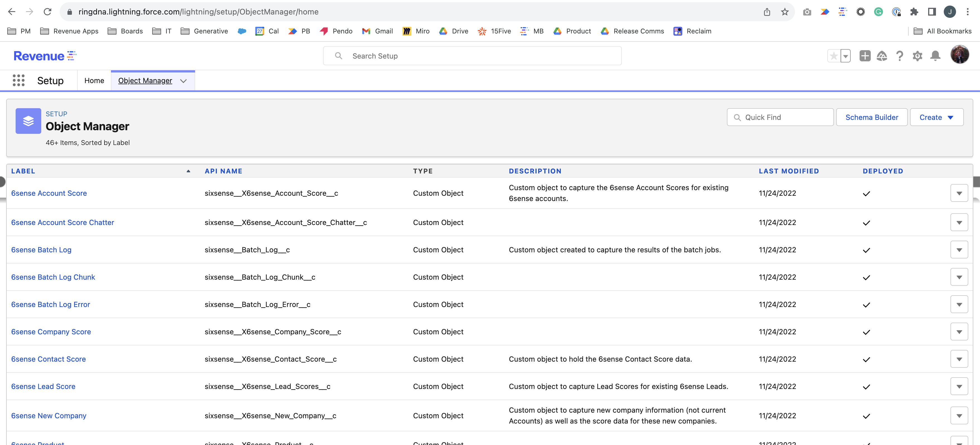Open the Generative bookmark folder
This screenshot has height=445, width=980.
(x=204, y=31)
